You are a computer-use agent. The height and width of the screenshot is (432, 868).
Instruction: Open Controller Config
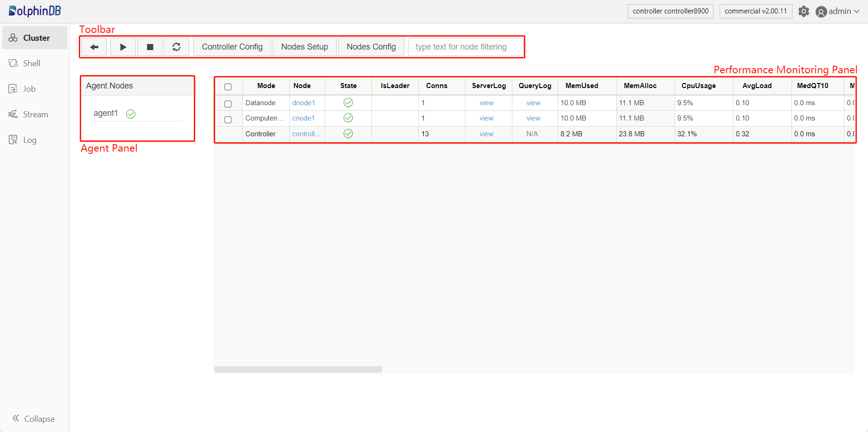[x=232, y=47]
